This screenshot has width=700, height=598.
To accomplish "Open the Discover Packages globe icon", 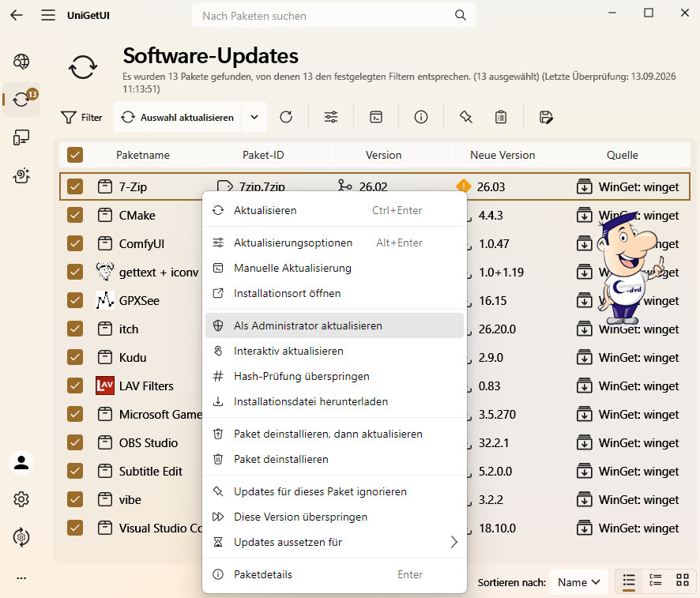I will [x=21, y=61].
